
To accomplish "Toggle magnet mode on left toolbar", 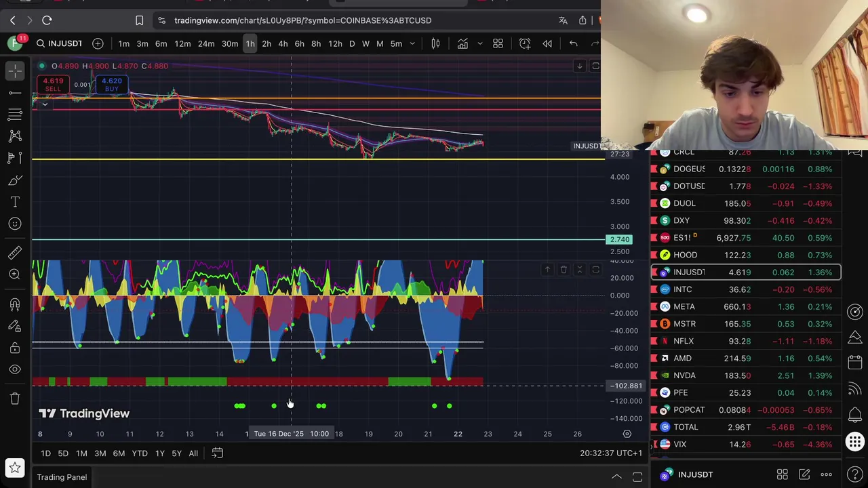I will 15,304.
